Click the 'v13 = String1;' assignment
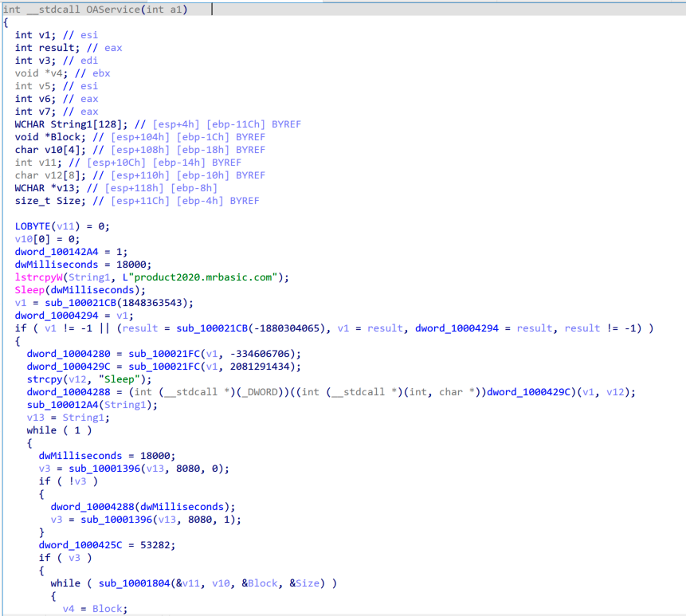686x616 pixels. (69, 418)
